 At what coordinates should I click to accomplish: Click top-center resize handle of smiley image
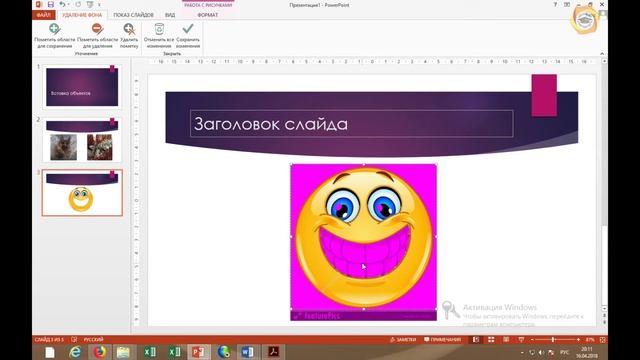coord(364,164)
